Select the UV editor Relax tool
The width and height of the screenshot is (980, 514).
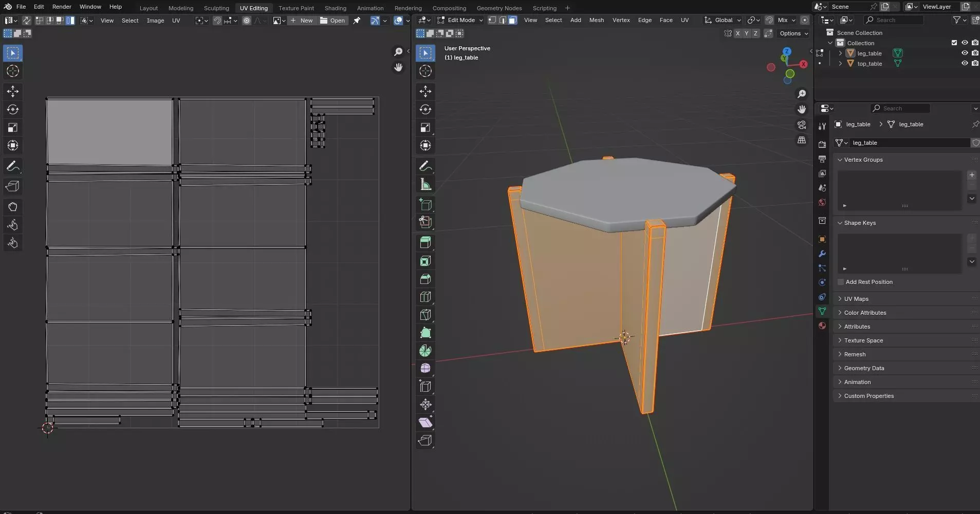[x=13, y=225]
